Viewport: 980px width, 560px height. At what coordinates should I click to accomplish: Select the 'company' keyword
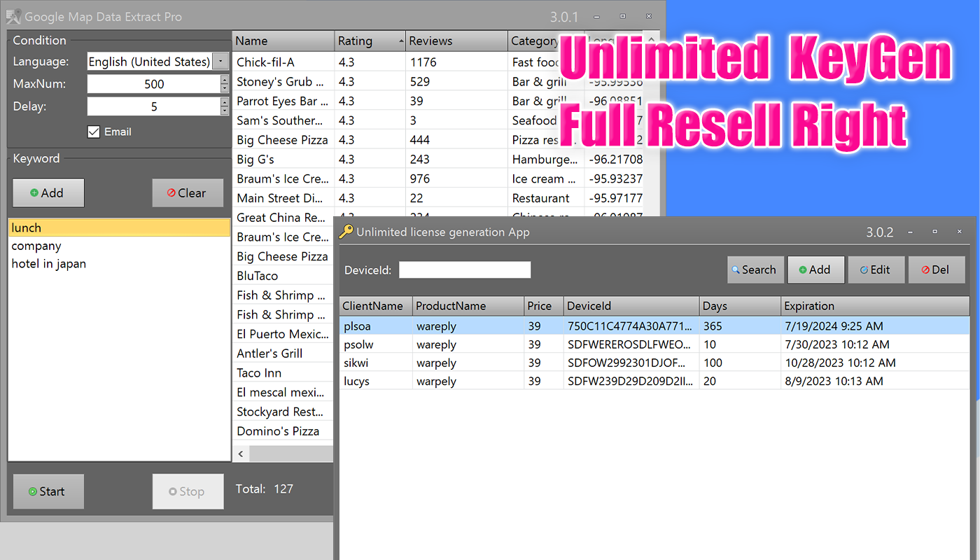[x=119, y=246]
